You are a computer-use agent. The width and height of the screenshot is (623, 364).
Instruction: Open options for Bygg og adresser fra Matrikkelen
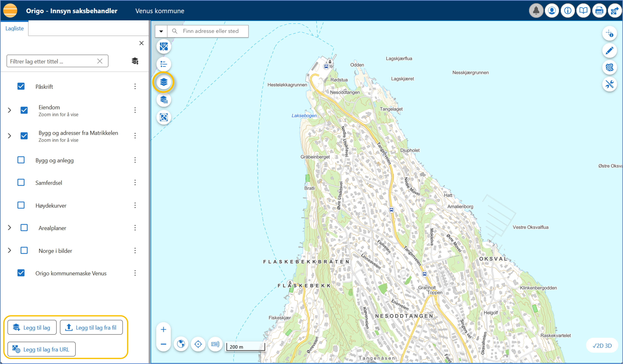tap(135, 136)
